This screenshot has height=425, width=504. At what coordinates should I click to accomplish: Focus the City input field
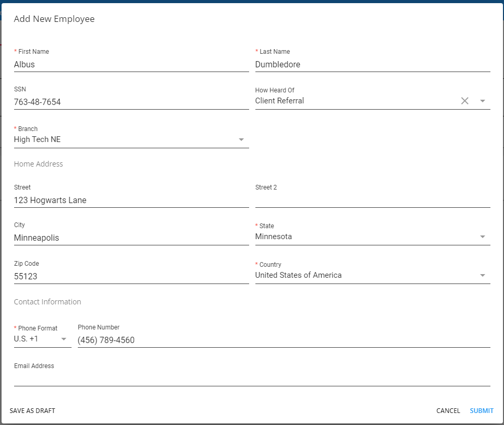[131, 238]
